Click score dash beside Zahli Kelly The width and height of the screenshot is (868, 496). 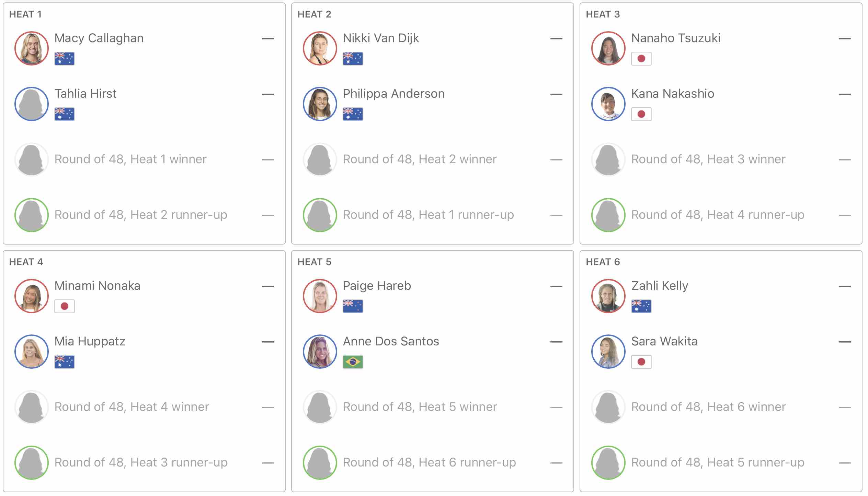pos(844,286)
